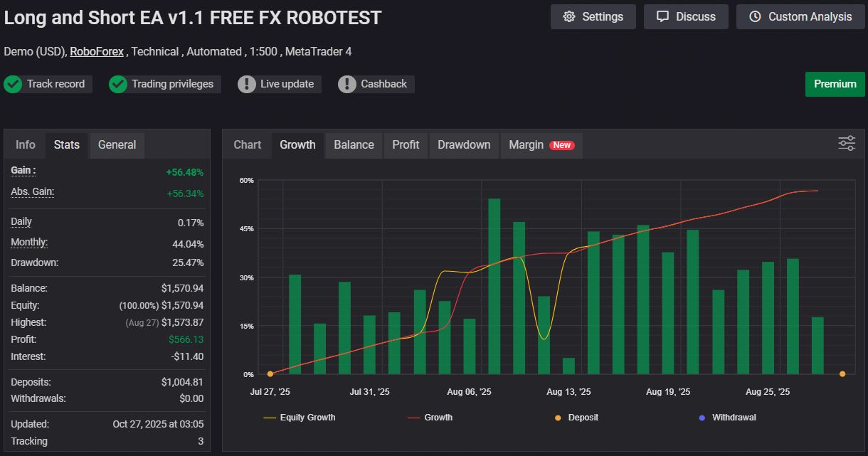Viewport: 868px width, 456px height.
Task: Open the Margin tab marked New
Action: [x=541, y=145]
